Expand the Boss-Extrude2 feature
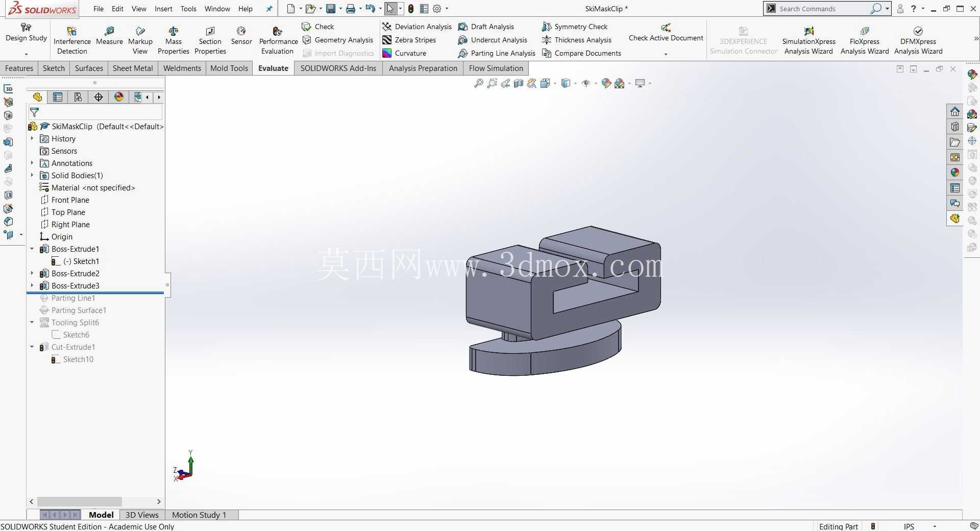The image size is (980, 531). pyautogui.click(x=32, y=273)
